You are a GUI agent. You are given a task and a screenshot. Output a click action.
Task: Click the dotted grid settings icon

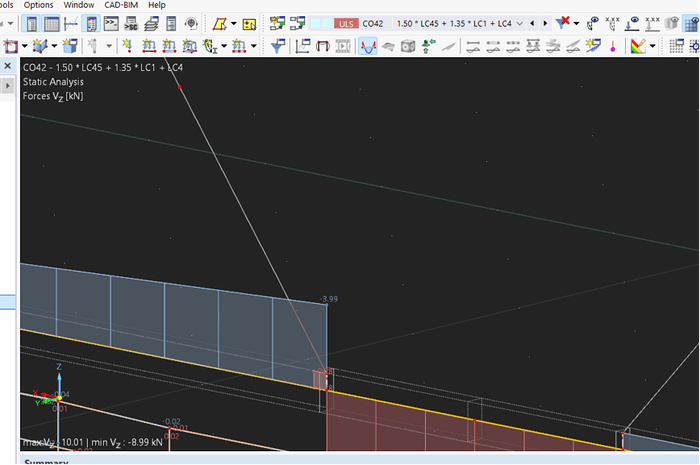click(x=676, y=46)
